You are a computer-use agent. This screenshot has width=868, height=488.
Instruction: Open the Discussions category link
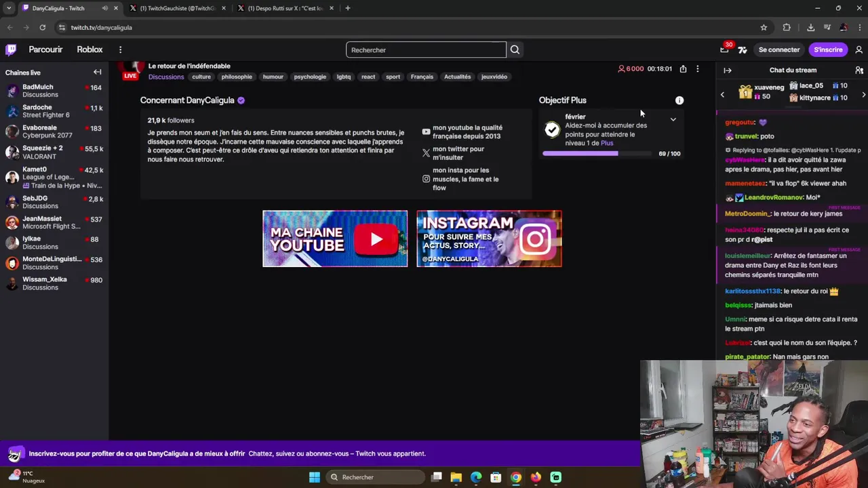166,77
